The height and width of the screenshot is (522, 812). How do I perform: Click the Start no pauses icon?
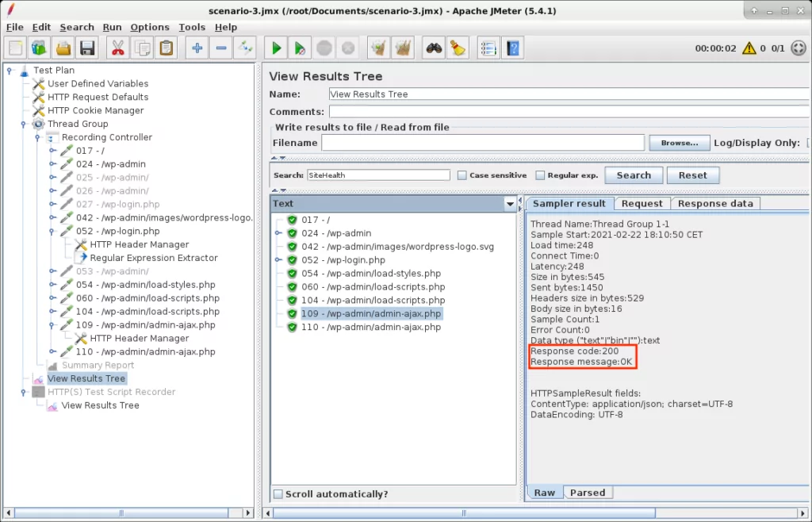(299, 48)
